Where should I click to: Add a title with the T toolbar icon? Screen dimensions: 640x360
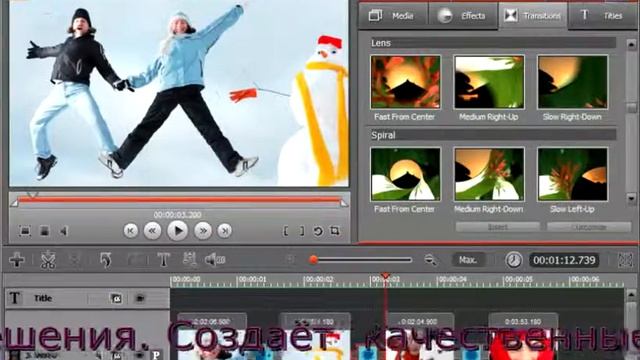(x=164, y=260)
